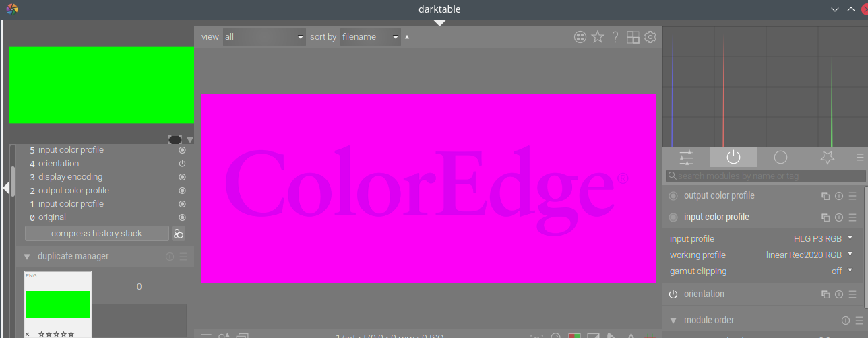Screen dimensions: 868x338
Task: Switch to the quick access sliders tab
Action: 686,158
